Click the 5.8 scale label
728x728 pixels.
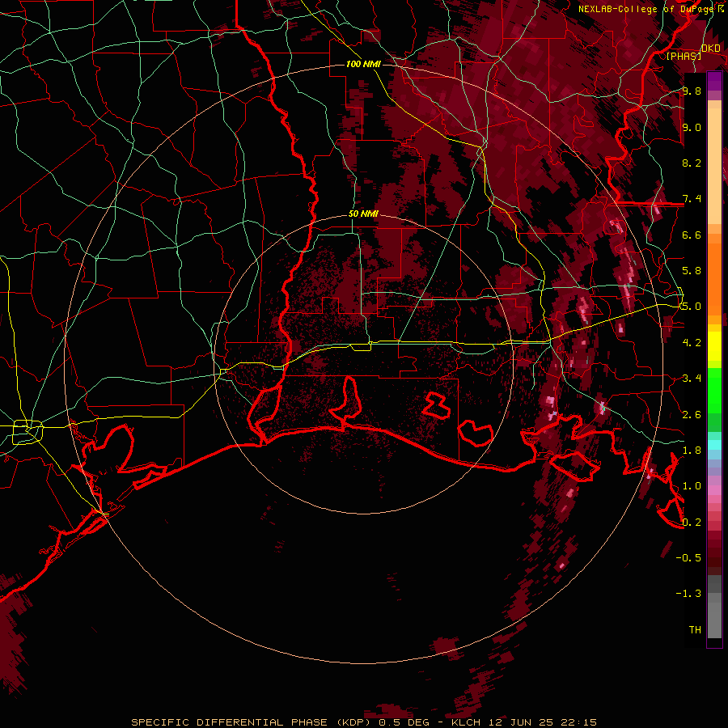coord(692,270)
